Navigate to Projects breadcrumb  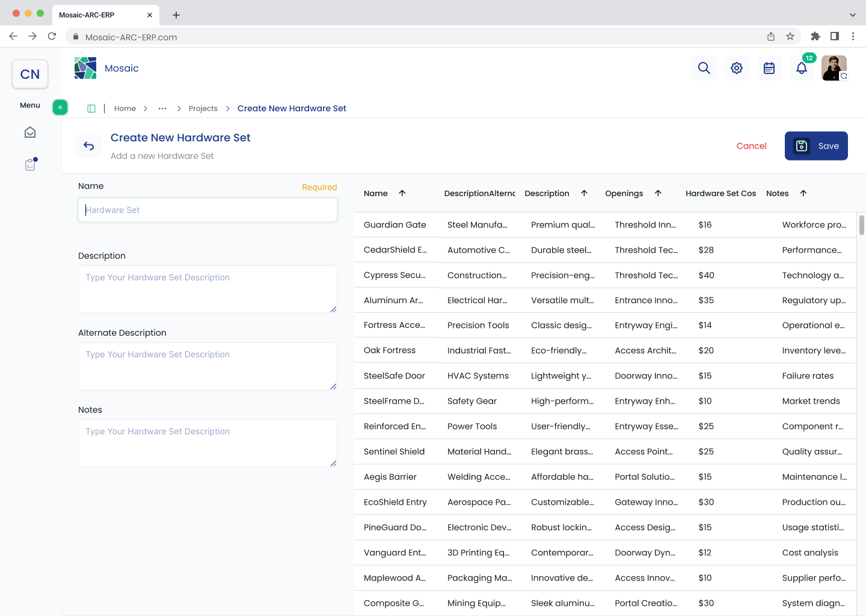click(x=203, y=108)
